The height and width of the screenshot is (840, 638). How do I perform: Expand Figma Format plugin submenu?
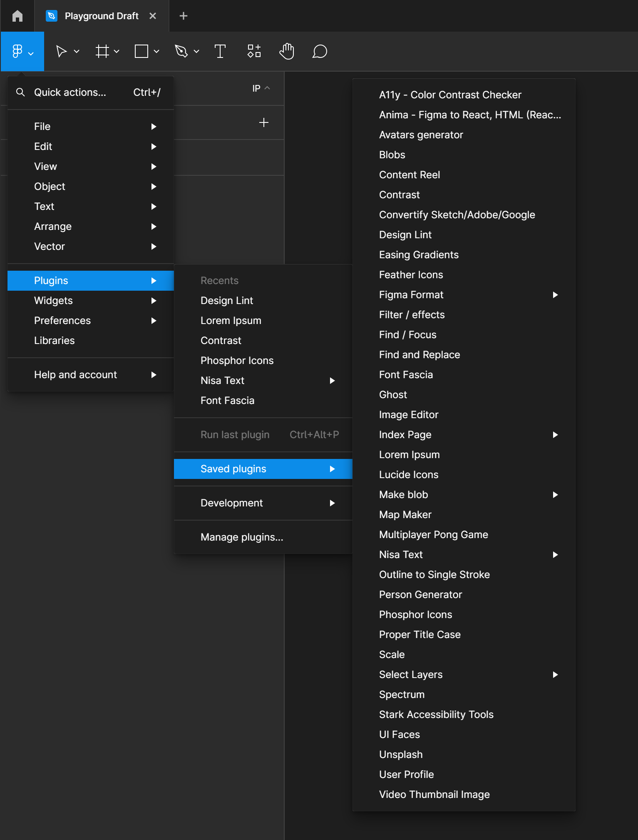coord(464,294)
